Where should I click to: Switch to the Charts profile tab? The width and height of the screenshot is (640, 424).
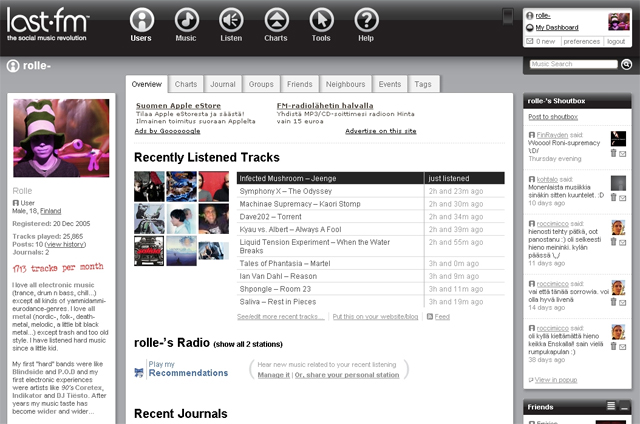coord(186,84)
